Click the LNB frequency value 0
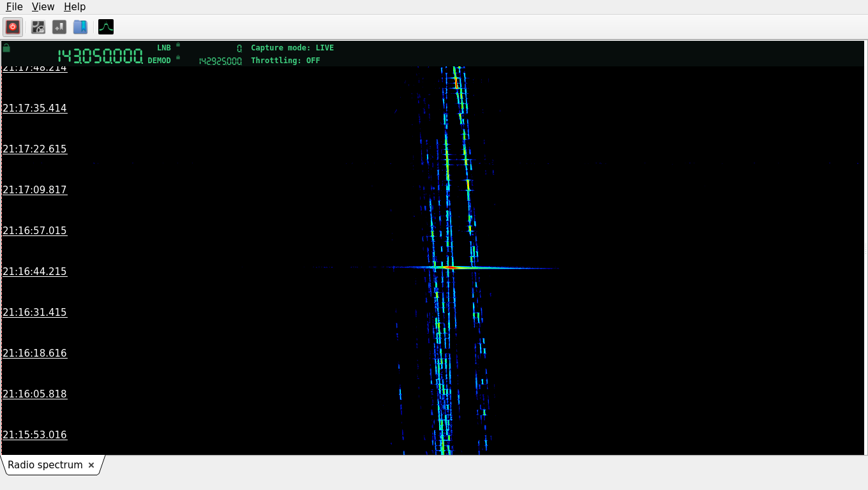 point(239,48)
